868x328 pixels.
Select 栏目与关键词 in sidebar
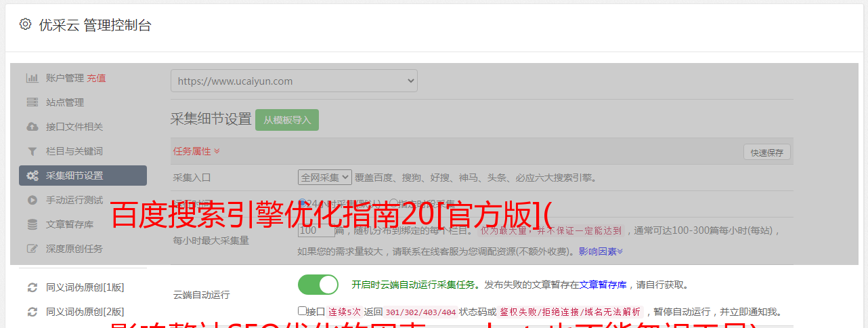[x=74, y=151]
